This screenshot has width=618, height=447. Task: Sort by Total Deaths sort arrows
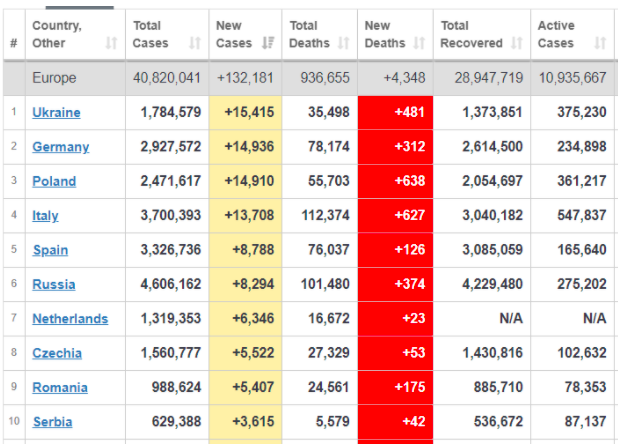click(x=344, y=43)
